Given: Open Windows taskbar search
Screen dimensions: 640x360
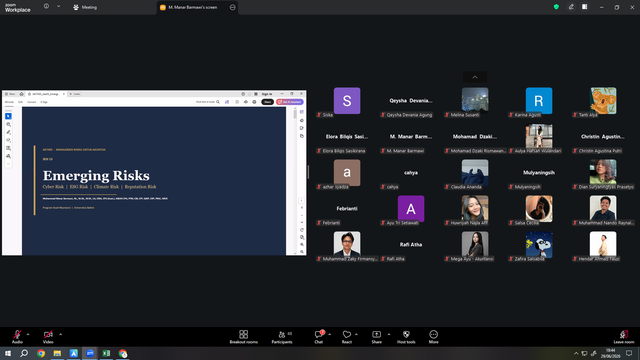Looking at the screenshot, I should [24, 353].
